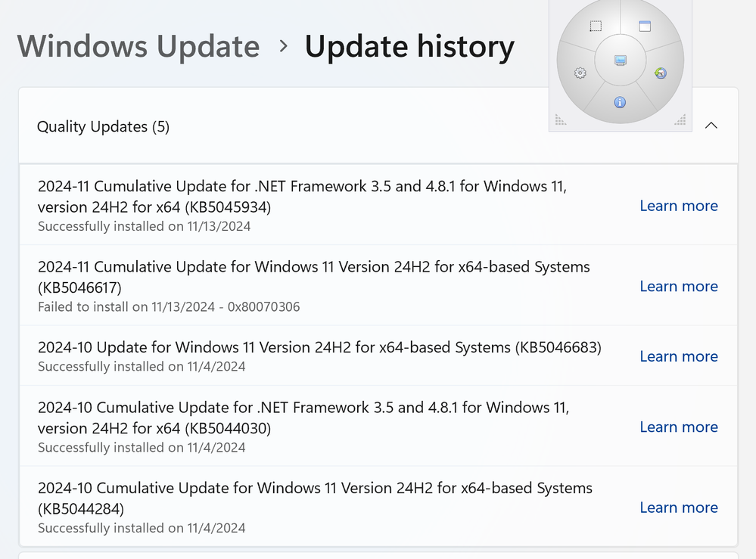Open Learn more for KB5044030
The image size is (756, 559).
click(x=679, y=427)
